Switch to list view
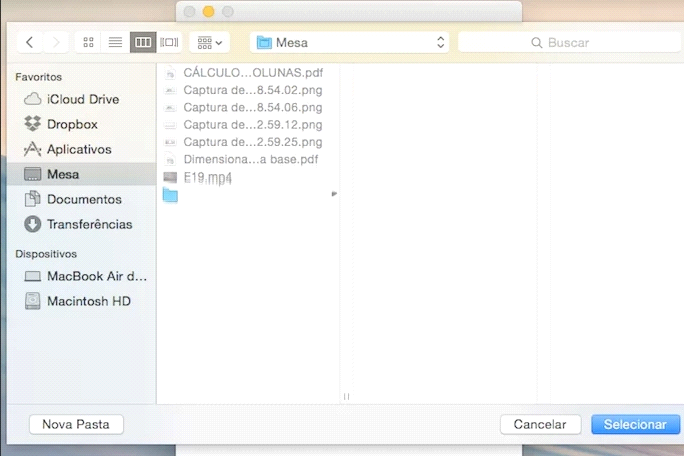 coord(116,42)
